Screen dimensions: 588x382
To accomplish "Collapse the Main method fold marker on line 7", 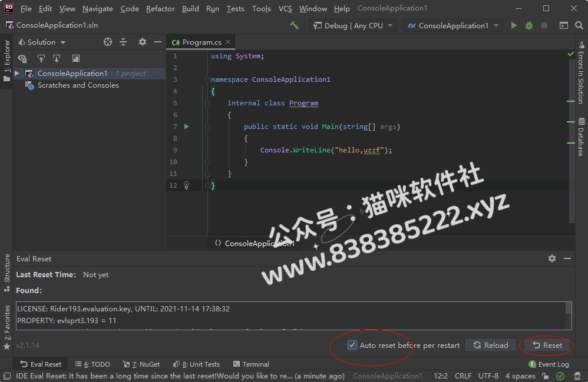I will (x=207, y=127).
